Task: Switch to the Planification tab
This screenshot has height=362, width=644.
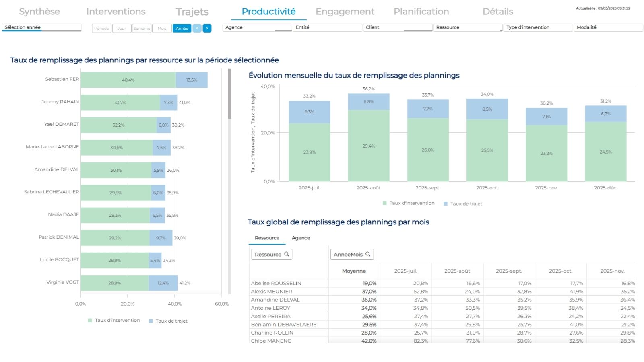Action: pyautogui.click(x=421, y=12)
